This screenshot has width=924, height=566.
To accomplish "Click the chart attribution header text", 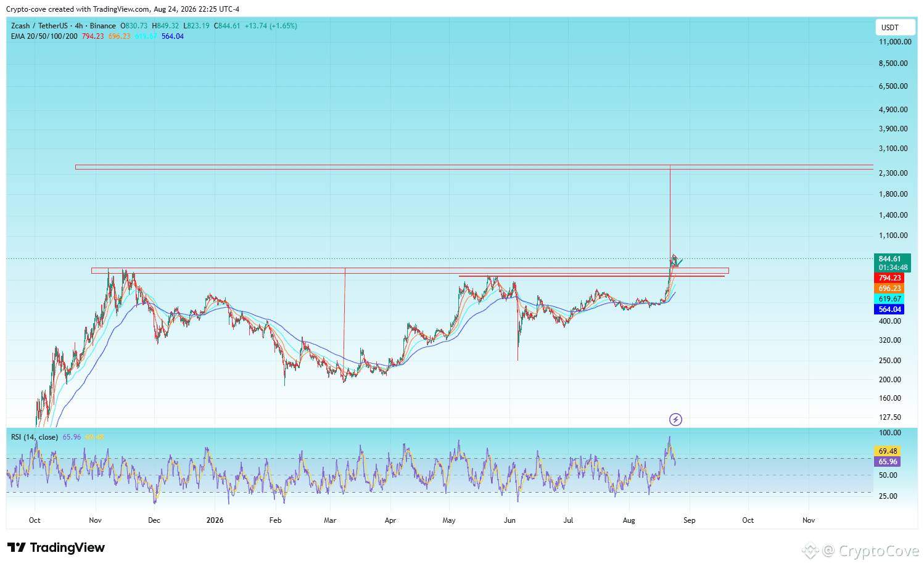I will (x=123, y=9).
